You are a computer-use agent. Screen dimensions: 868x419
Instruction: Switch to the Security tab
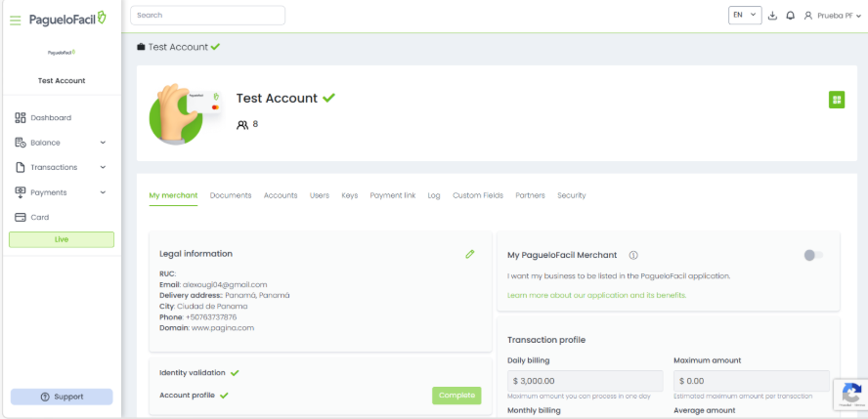[572, 195]
